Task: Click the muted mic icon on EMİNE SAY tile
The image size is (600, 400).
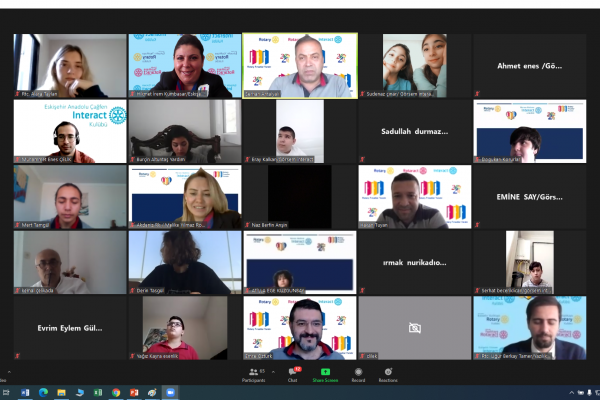Action: coord(477,225)
